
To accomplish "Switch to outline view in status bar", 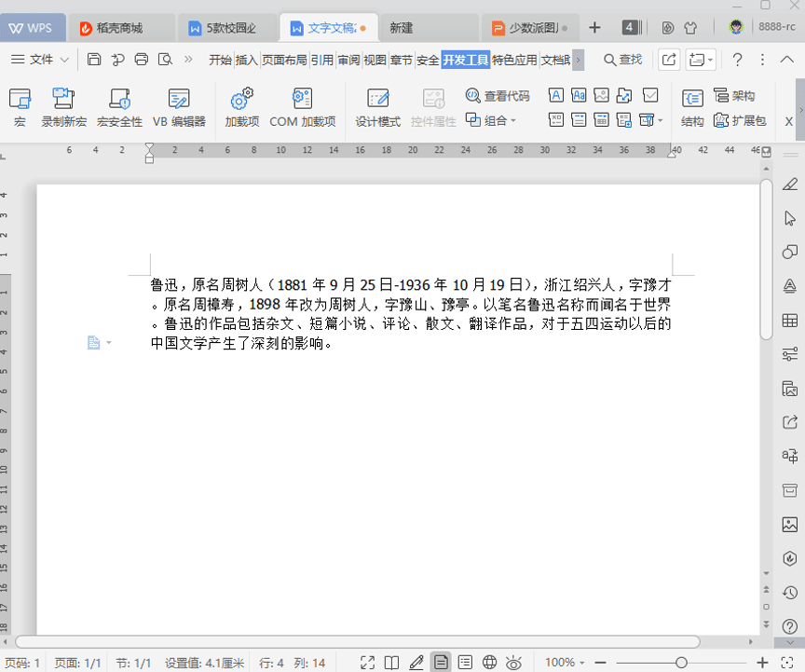I will point(465,663).
